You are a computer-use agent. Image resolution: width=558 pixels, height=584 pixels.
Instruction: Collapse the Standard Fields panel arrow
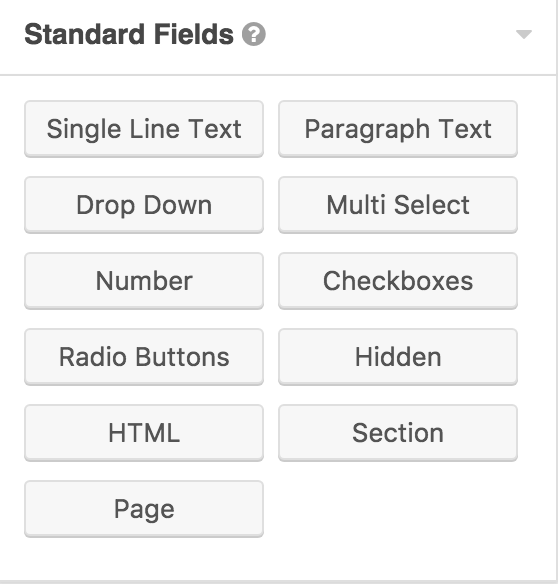(x=523, y=35)
